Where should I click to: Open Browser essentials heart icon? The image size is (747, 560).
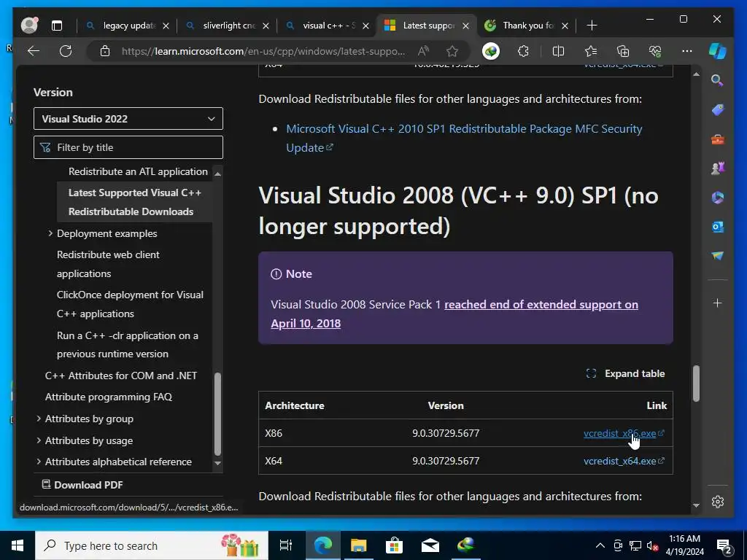click(655, 51)
